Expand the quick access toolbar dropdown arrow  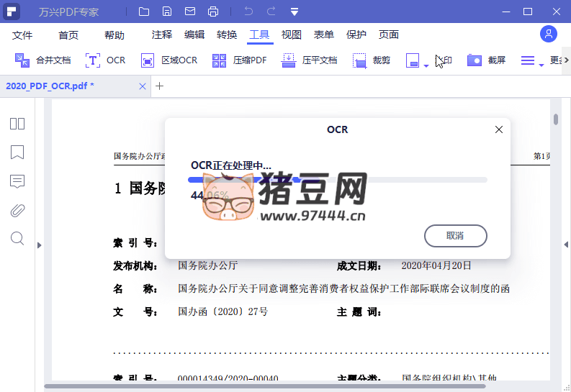295,12
